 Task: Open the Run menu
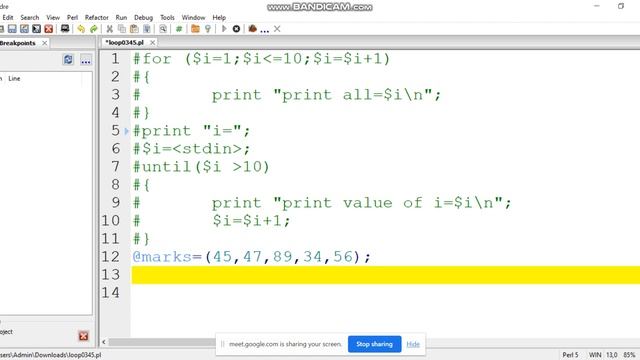point(121,18)
